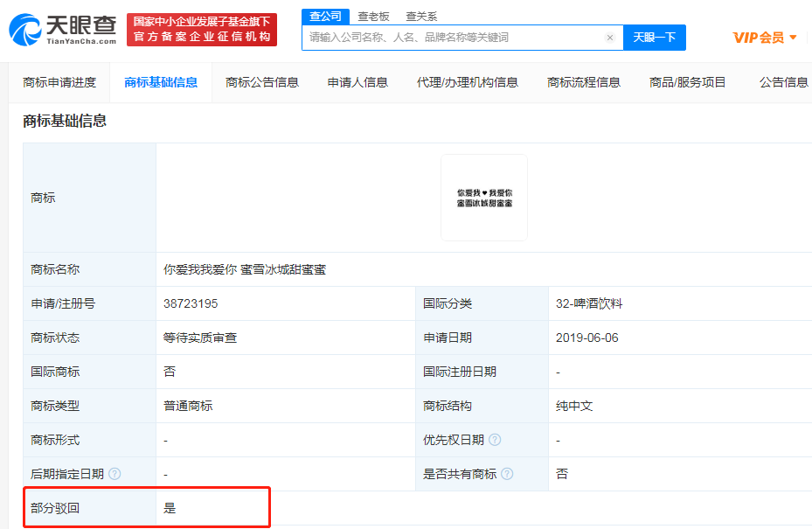812x529 pixels.
Task: Go to the 商标基础信息 tab
Action: coord(161,82)
